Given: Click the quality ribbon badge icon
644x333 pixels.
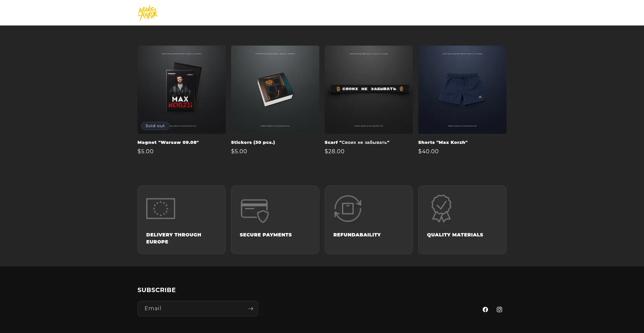Looking at the screenshot, I should pos(441,209).
